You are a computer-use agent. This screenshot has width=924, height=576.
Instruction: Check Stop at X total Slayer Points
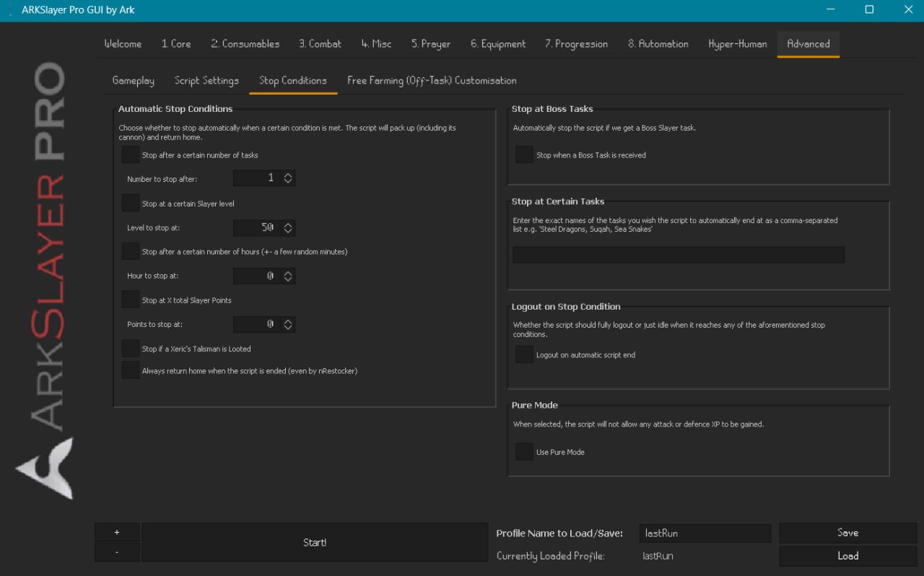click(131, 300)
